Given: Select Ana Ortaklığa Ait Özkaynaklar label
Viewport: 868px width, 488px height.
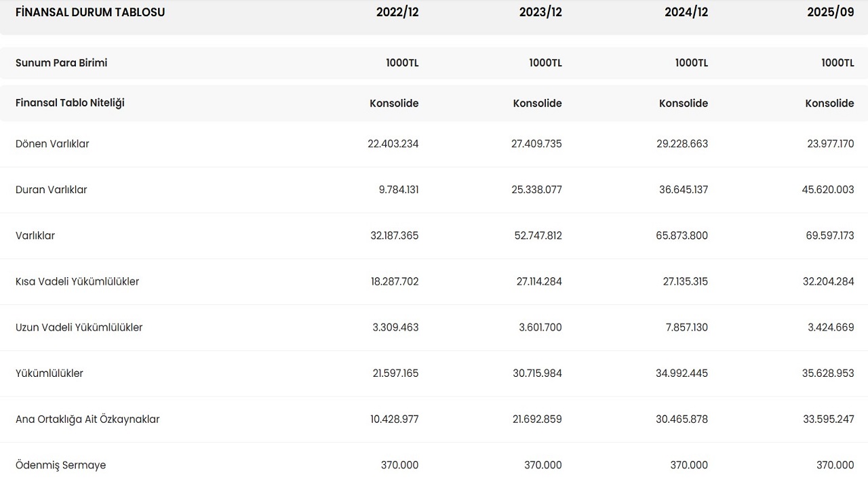Looking at the screenshot, I should point(87,420).
